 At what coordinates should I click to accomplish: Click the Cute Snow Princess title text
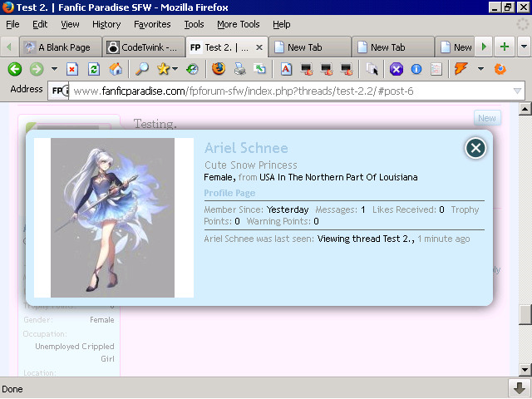pyautogui.click(x=251, y=165)
